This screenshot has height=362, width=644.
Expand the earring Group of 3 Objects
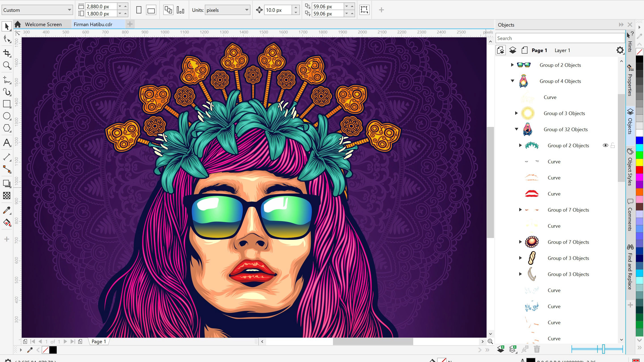520,274
